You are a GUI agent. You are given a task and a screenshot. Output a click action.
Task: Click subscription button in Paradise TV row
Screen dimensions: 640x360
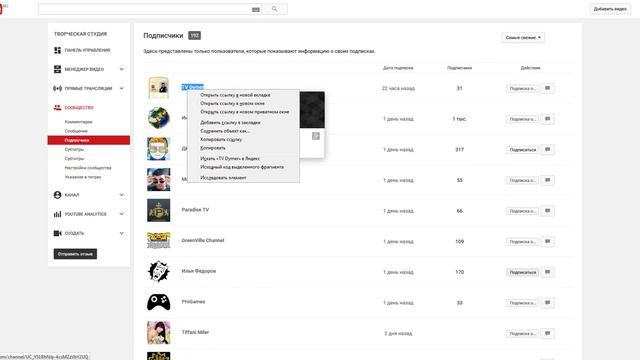coord(522,211)
